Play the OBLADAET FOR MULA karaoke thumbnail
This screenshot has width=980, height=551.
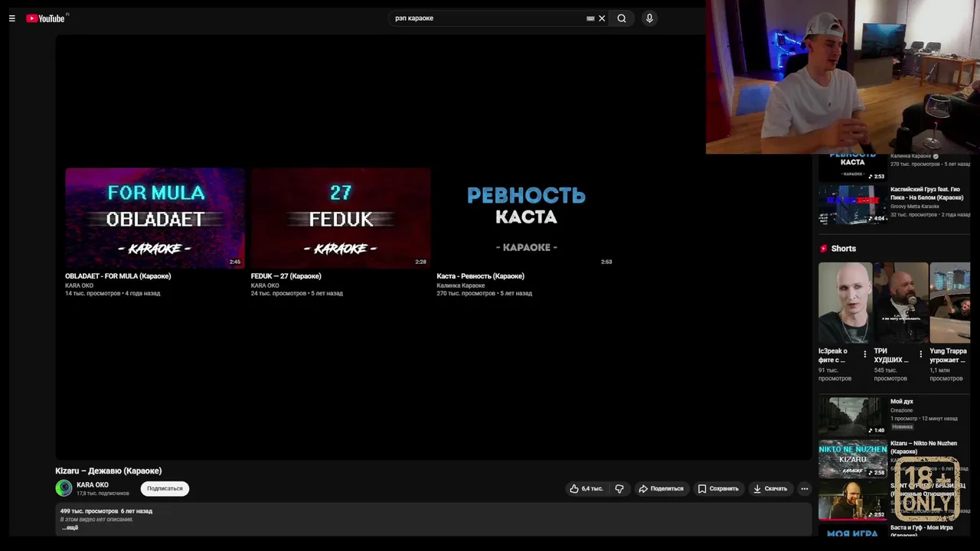tap(155, 218)
